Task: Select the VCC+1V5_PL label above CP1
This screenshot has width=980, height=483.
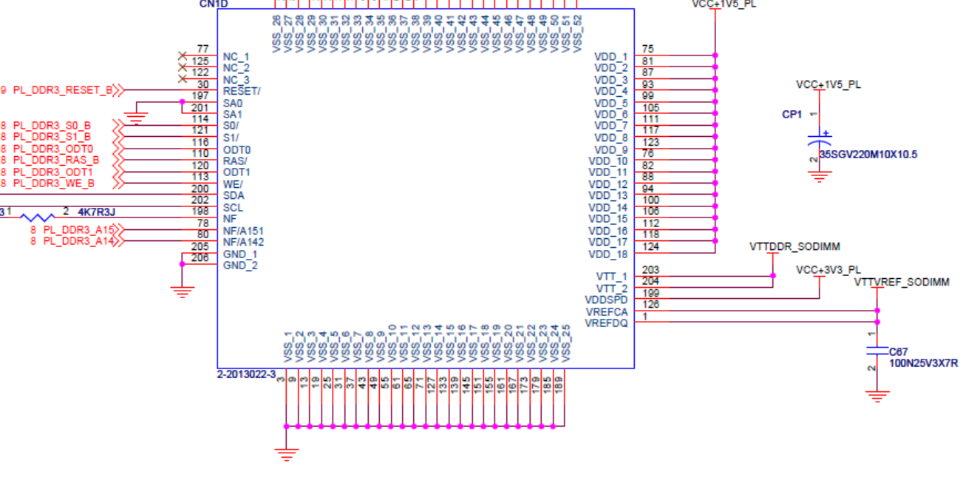Action: (x=828, y=84)
